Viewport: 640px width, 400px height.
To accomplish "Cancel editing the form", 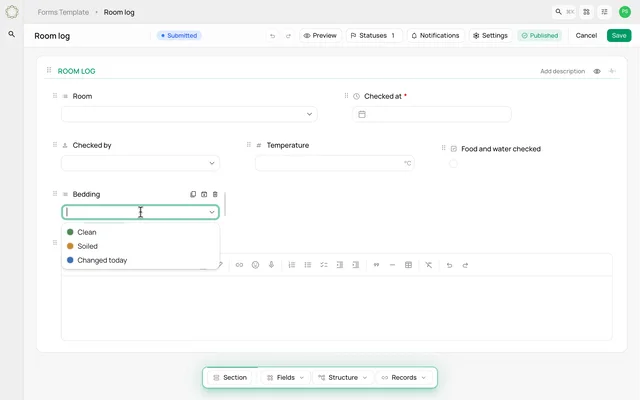I will (x=586, y=36).
